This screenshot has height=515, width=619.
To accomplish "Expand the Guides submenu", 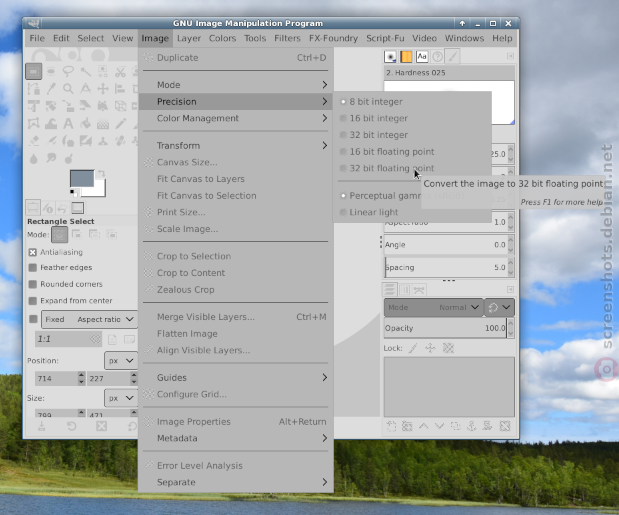I will [x=236, y=378].
